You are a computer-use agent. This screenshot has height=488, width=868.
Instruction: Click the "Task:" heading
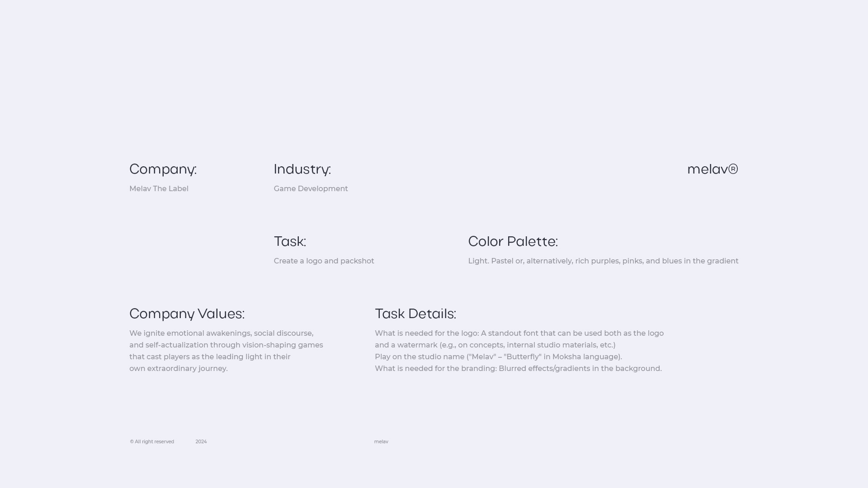290,242
